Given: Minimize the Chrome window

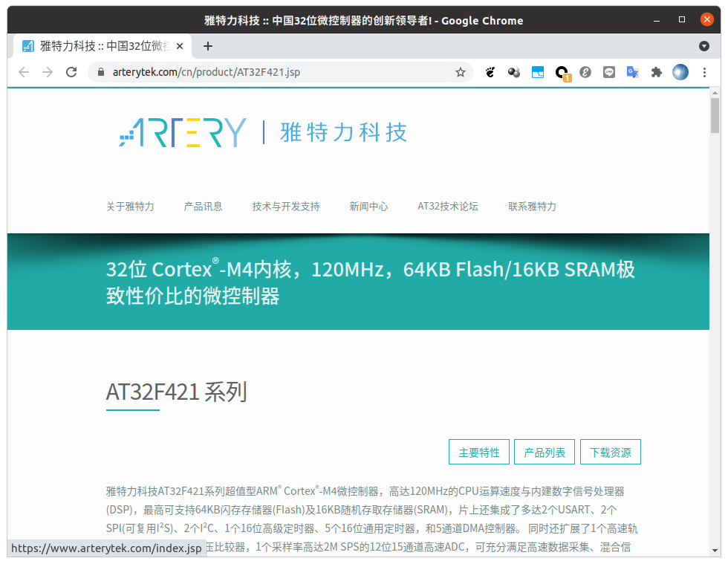Looking at the screenshot, I should 657,20.
